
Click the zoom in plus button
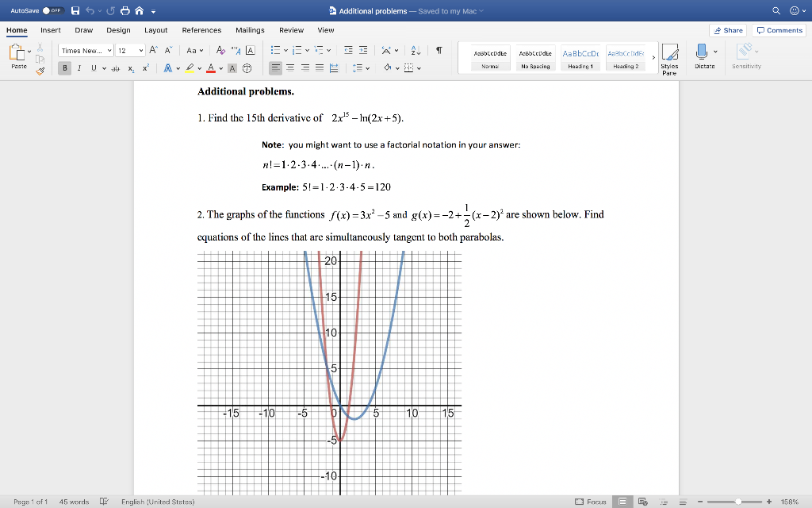(x=769, y=502)
